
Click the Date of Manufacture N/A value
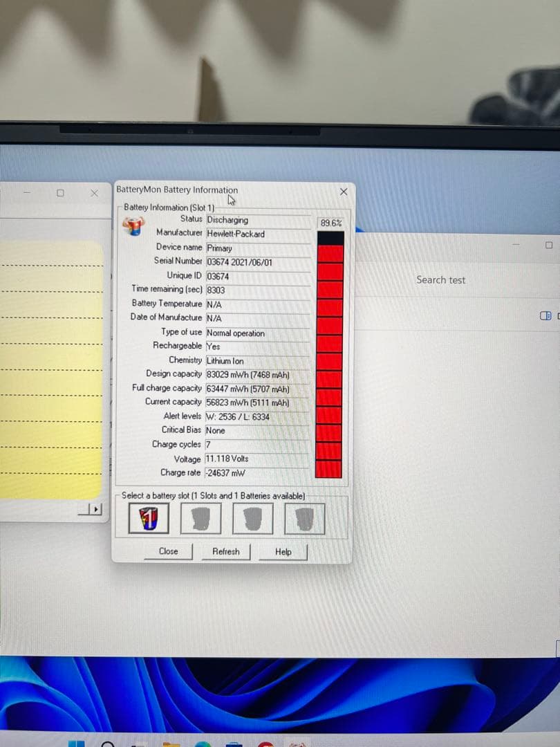258,318
